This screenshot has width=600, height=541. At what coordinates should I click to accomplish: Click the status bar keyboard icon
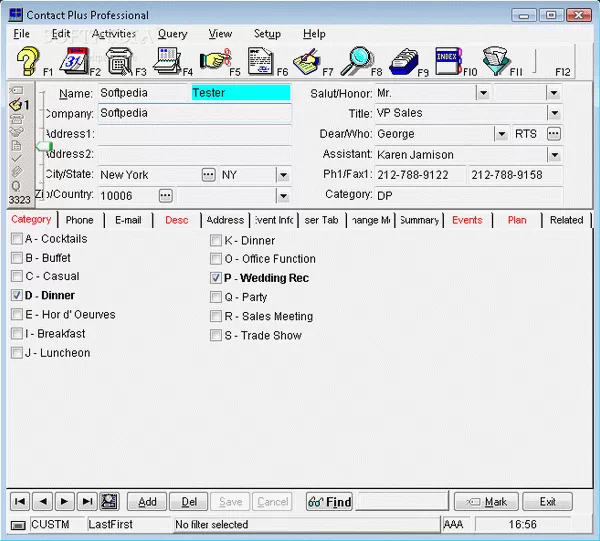[18, 525]
